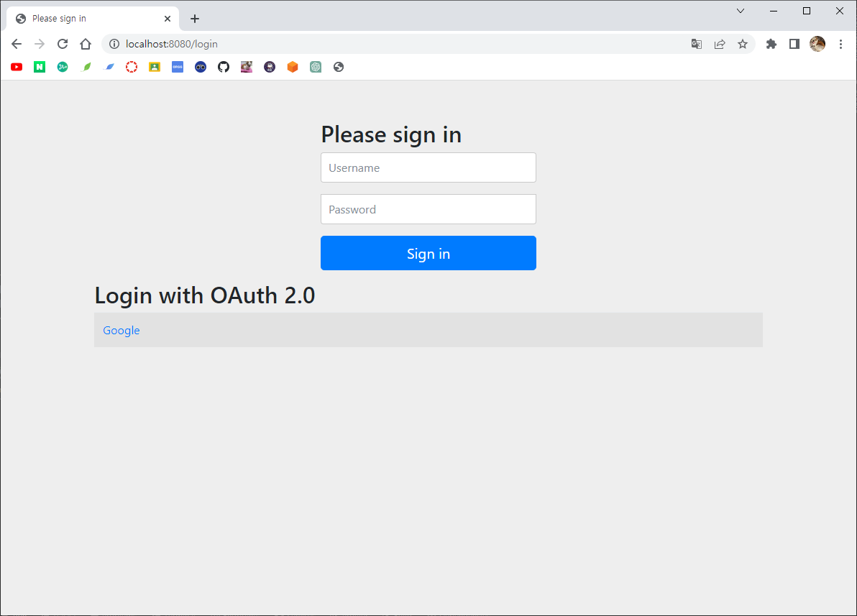
Task: Open the Naver bookmark icon
Action: click(x=40, y=67)
